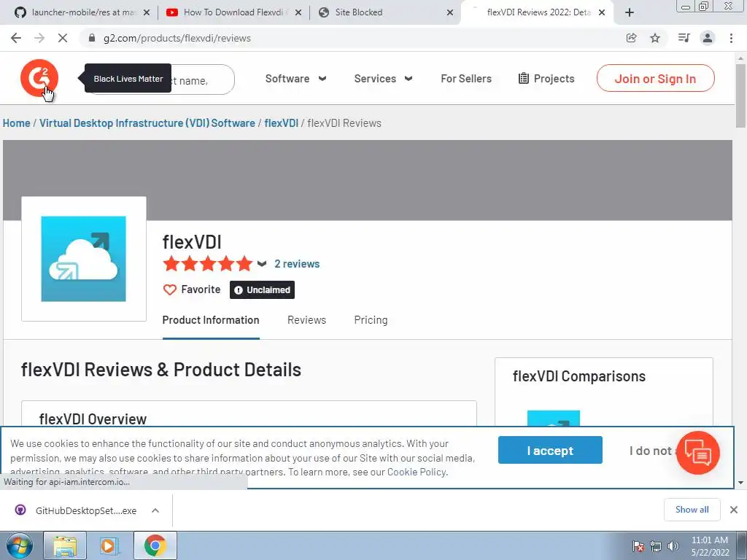Open flexVDI breadcrumb link

(281, 122)
